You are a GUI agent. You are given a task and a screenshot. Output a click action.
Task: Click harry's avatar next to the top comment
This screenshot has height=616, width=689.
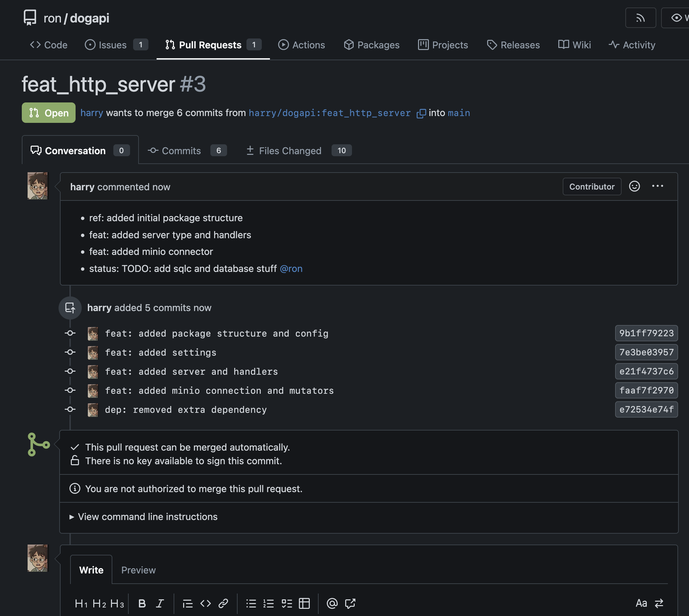(x=38, y=186)
